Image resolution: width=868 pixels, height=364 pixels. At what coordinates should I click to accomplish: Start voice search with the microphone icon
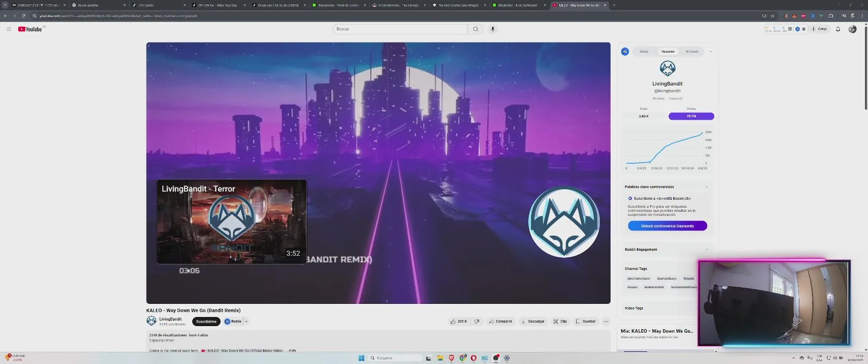coord(493,29)
